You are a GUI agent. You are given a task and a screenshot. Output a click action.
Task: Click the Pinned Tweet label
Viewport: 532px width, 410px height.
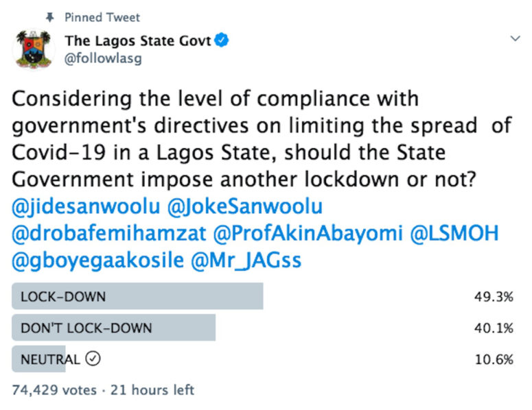pos(102,16)
